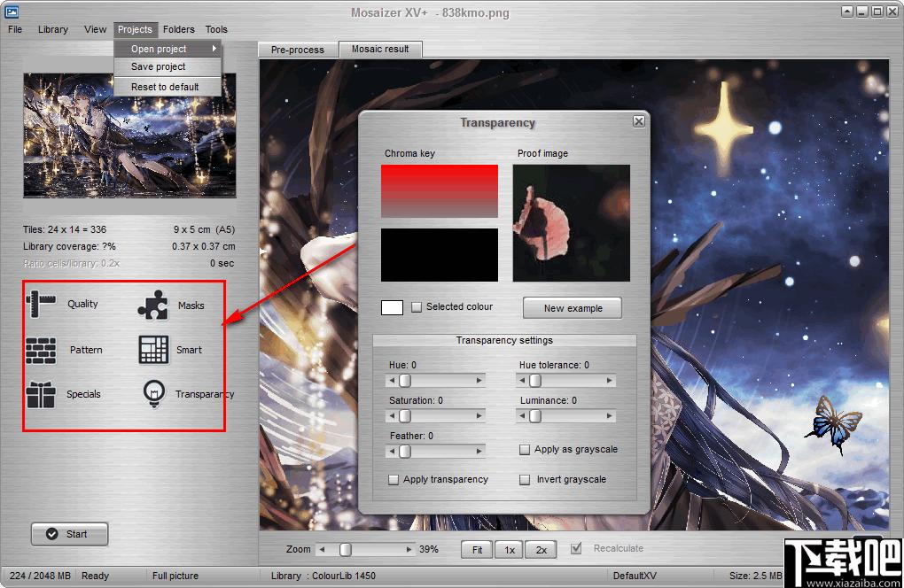Viewport: 904px width, 588px height.
Task: Click right arrow of Zoom slider
Action: click(409, 549)
